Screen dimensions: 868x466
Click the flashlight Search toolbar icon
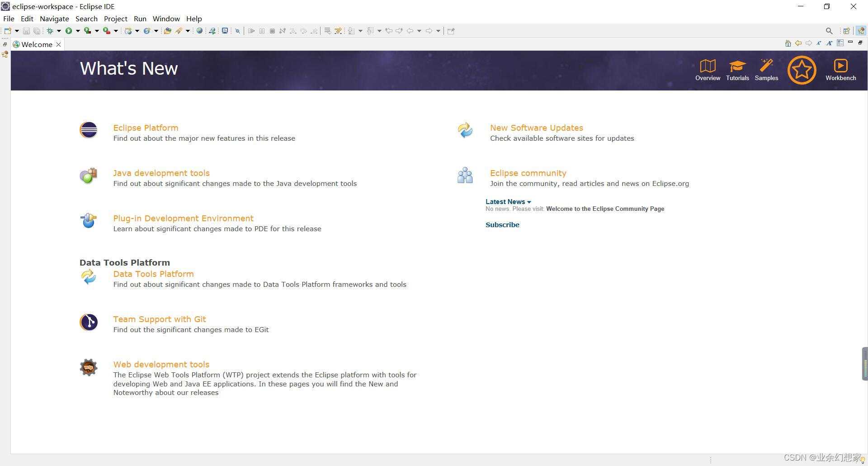tap(179, 31)
